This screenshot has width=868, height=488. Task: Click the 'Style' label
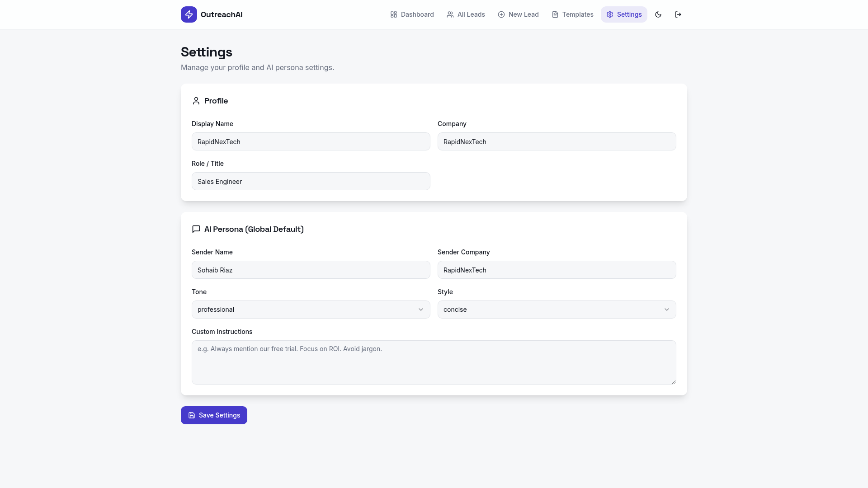point(445,292)
